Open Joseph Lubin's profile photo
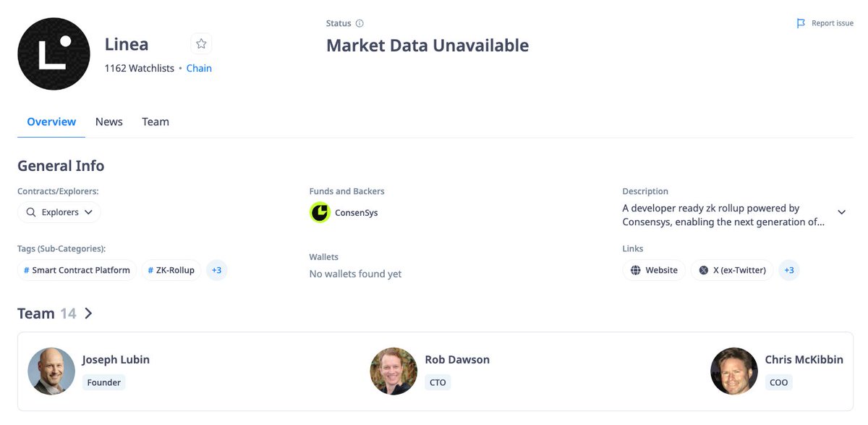Screen dimensions: 868x425 coord(51,371)
